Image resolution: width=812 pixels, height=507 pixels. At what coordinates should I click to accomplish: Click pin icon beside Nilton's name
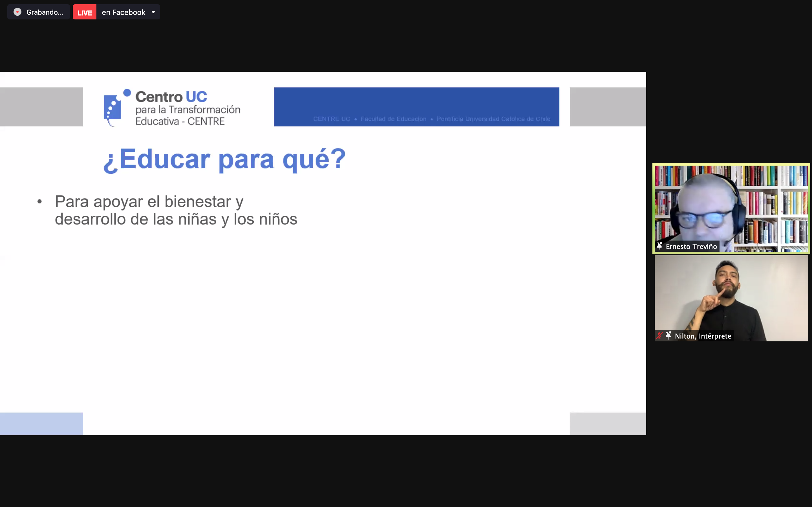[x=668, y=336]
